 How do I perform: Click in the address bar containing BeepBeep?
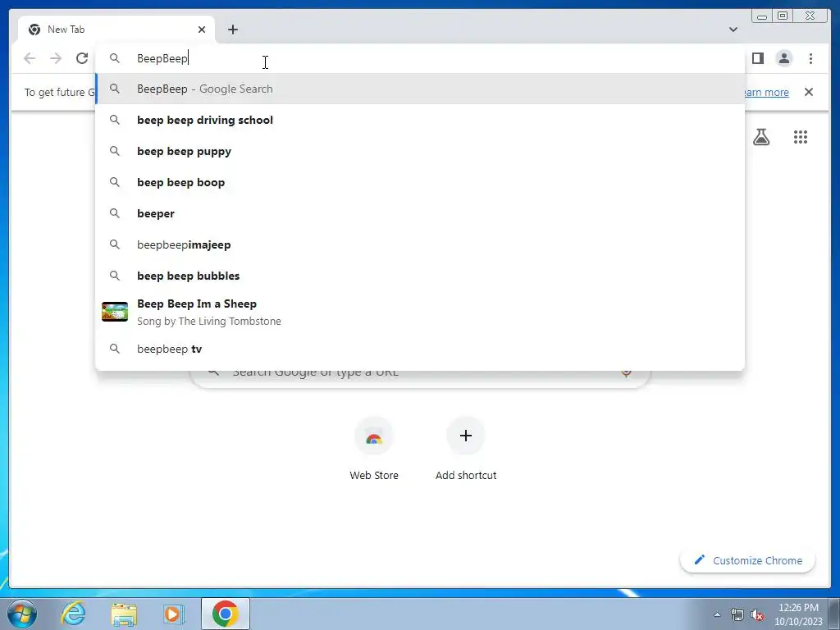pos(420,58)
